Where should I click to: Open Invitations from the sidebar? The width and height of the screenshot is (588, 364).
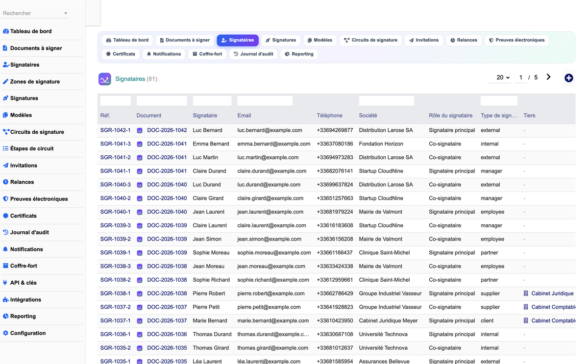click(20, 166)
